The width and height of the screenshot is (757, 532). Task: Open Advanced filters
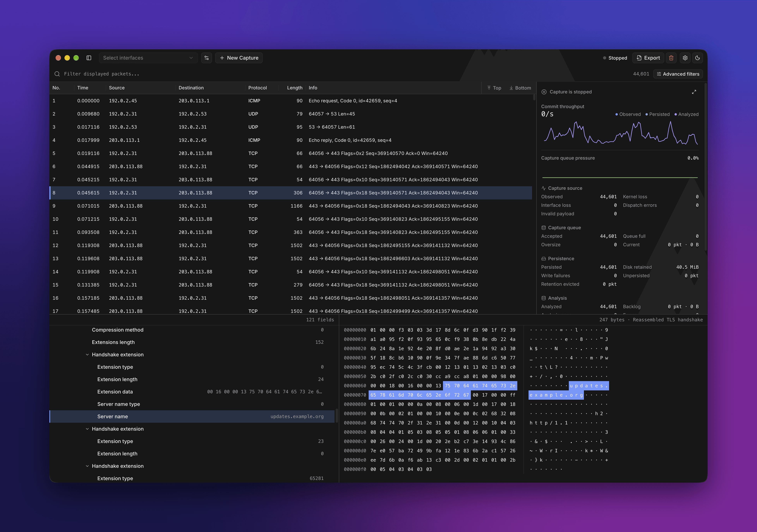click(678, 74)
